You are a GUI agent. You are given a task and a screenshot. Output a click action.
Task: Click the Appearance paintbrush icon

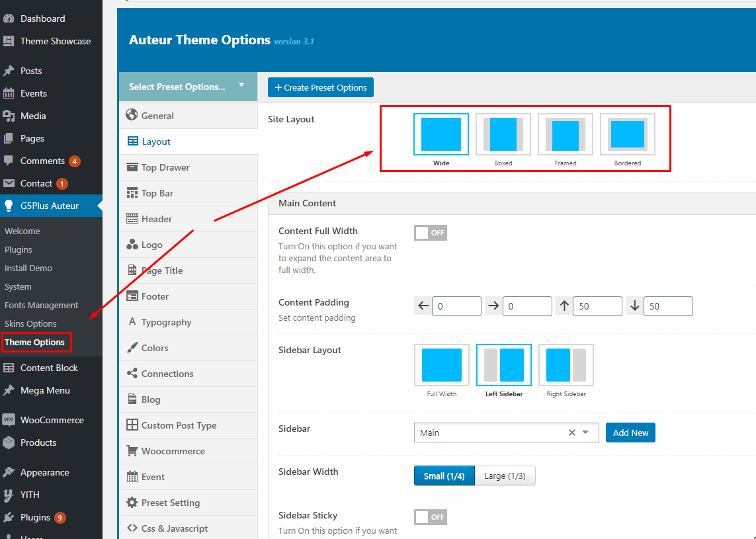(8, 472)
